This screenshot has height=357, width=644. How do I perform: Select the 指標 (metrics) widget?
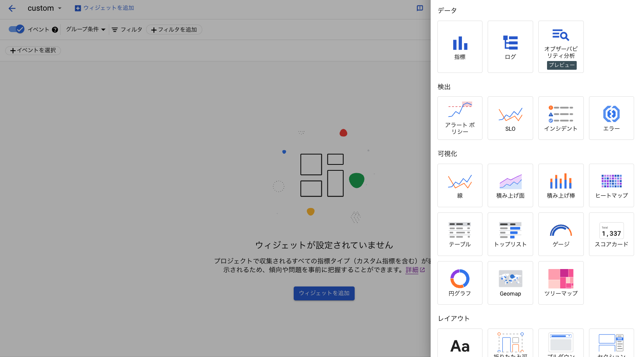pos(460,46)
